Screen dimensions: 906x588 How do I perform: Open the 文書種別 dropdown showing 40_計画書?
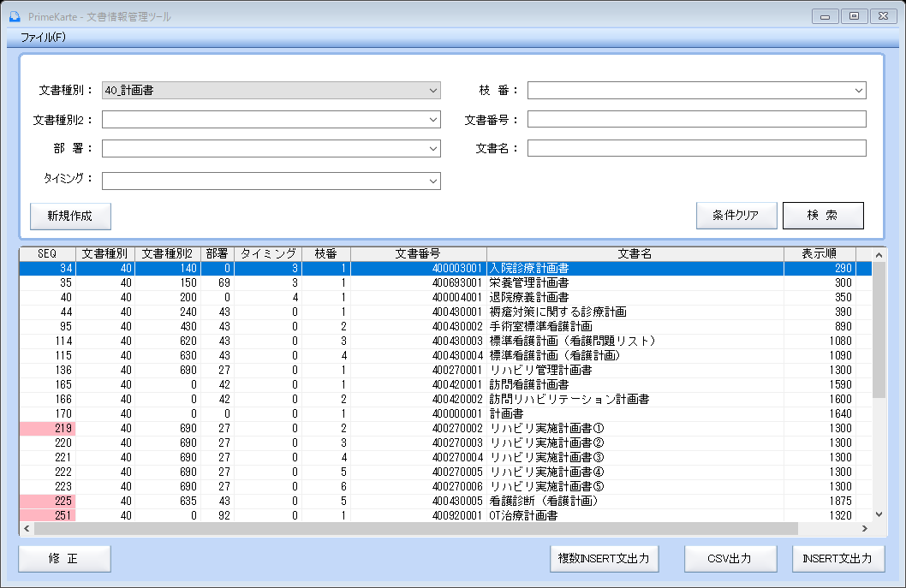(271, 90)
